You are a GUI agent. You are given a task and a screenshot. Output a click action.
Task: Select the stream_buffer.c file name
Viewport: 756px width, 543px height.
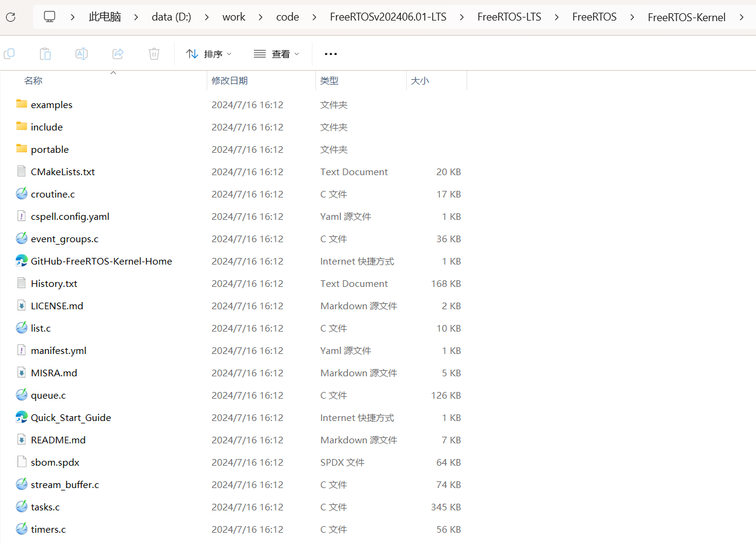[x=65, y=484]
